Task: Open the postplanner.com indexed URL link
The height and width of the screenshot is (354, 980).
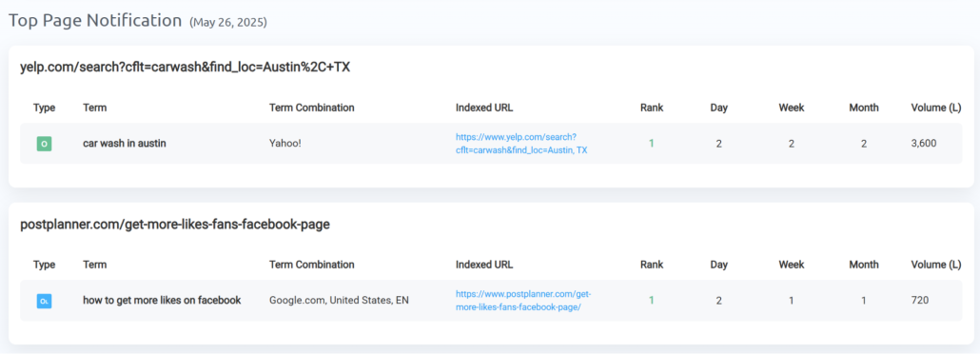Action: pyautogui.click(x=523, y=300)
